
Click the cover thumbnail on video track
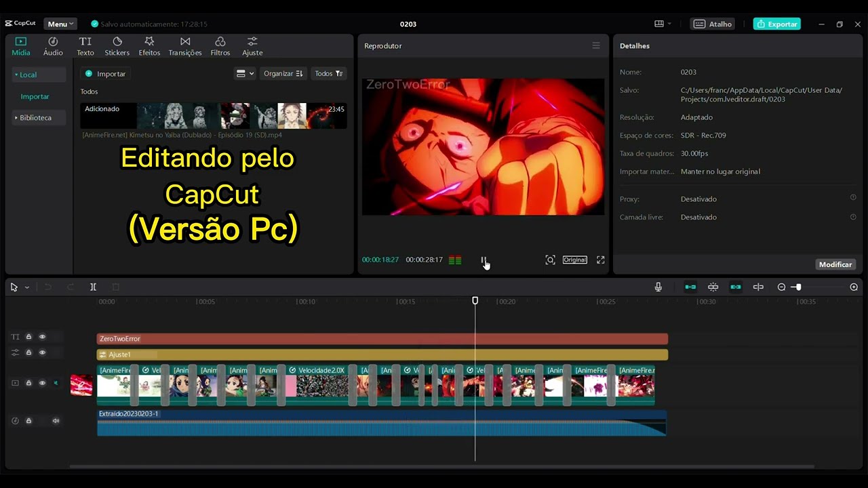(x=81, y=386)
